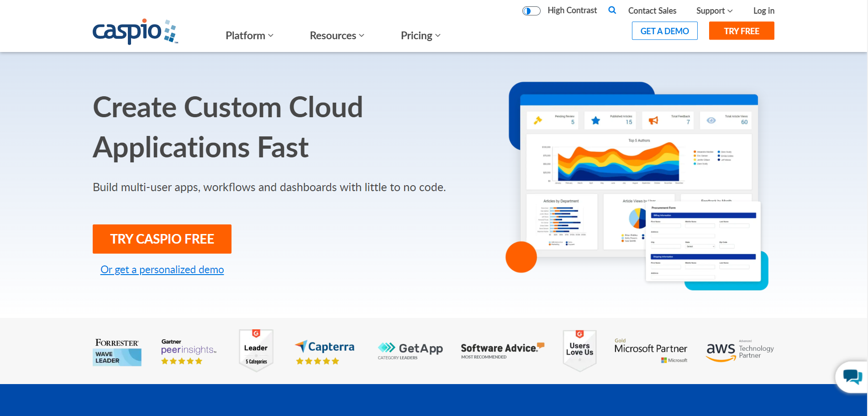This screenshot has width=868, height=416.
Task: Click the Create Custom Cloud Applications heading
Action: (228, 127)
